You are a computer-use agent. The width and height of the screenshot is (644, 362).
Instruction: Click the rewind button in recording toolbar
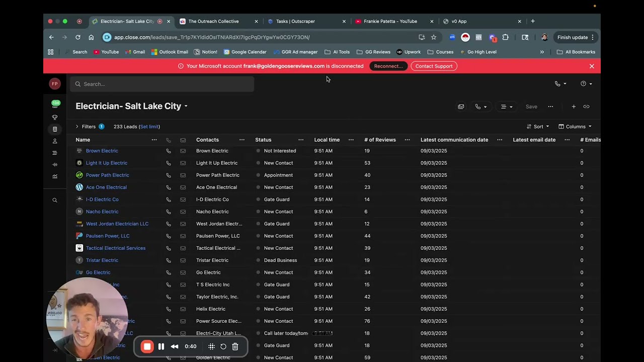[175, 346]
